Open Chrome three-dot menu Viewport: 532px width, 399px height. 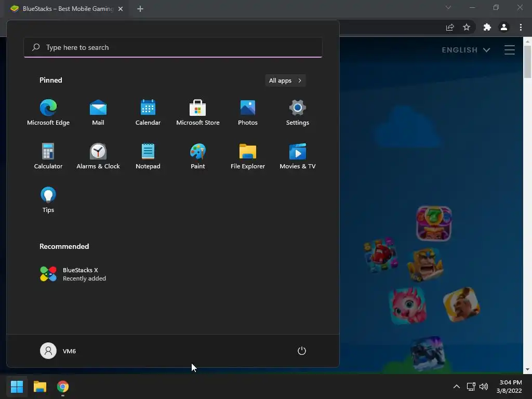tap(521, 27)
